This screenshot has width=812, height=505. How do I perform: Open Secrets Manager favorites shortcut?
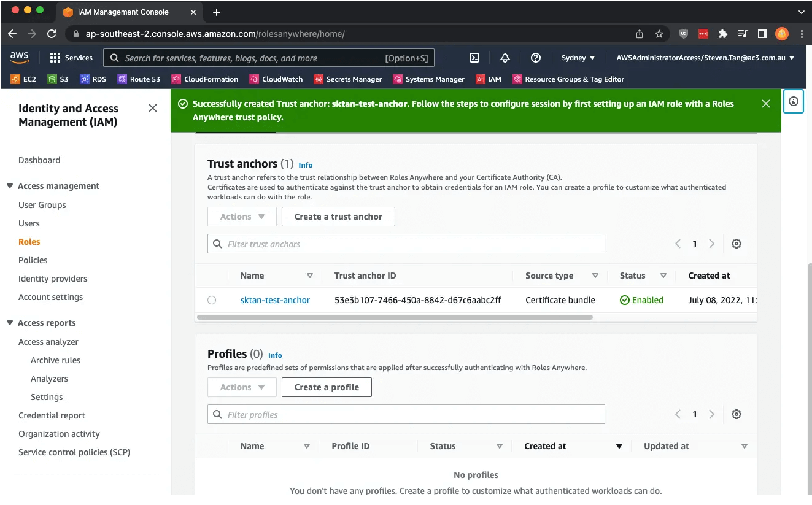tap(348, 79)
